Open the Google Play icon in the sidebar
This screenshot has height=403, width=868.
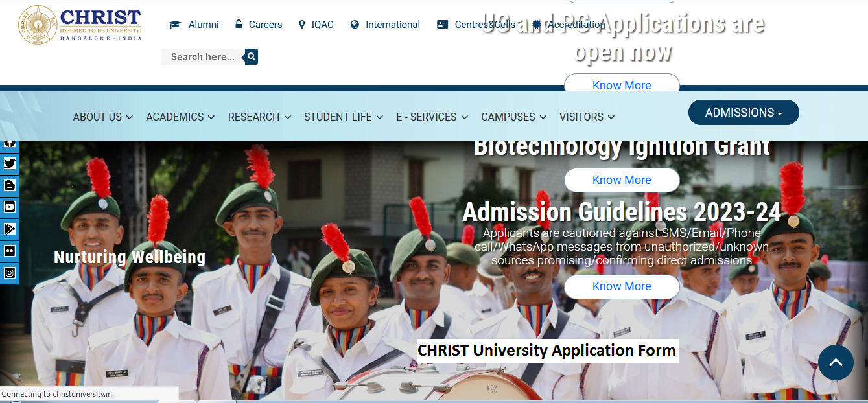pyautogui.click(x=9, y=229)
